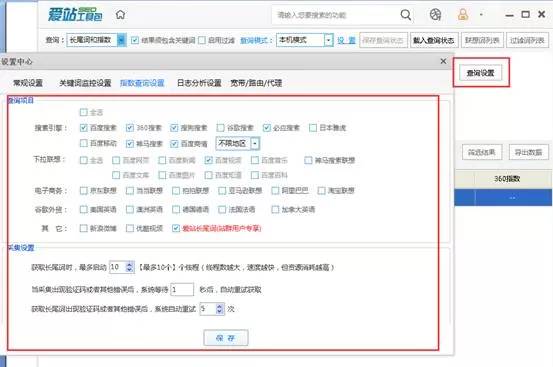Enable 澳洲英语 checkbox
Screen dimensions: 553x367
click(x=130, y=209)
